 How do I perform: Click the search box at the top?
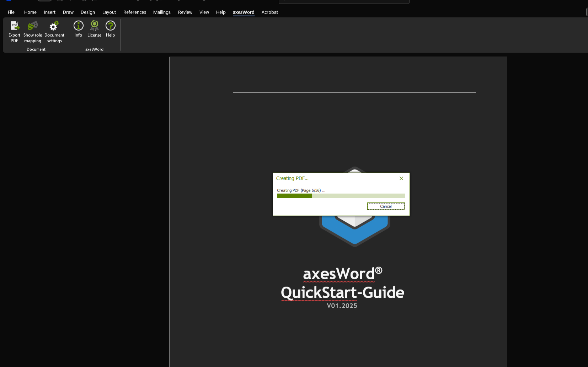pyautogui.click(x=343, y=1)
